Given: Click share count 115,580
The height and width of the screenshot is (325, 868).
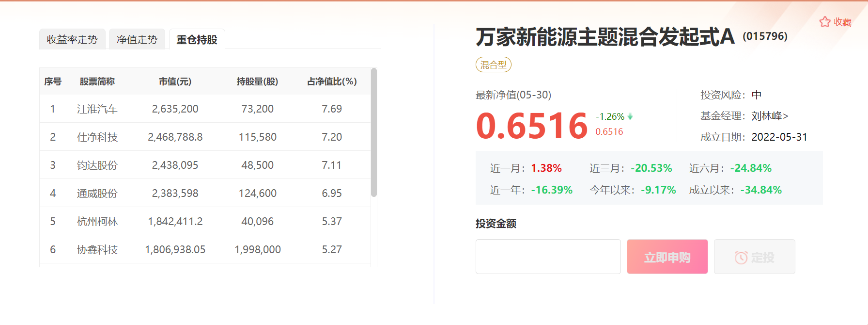Looking at the screenshot, I should pos(258,137).
